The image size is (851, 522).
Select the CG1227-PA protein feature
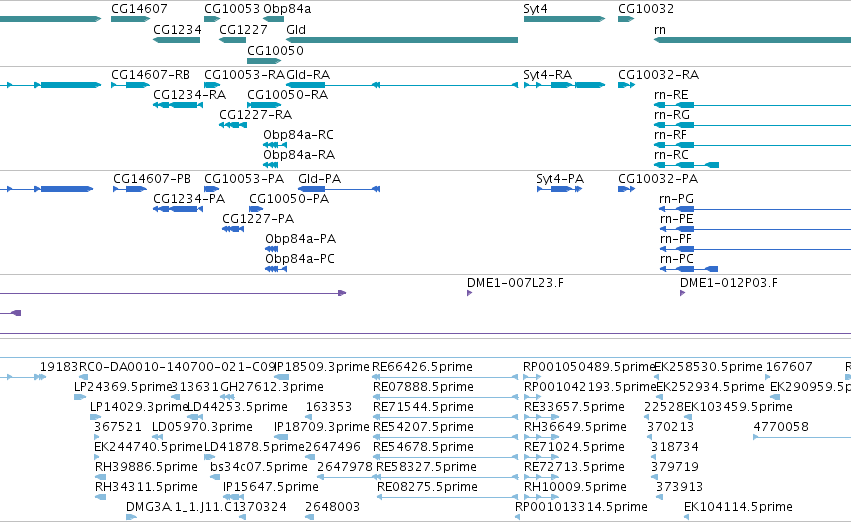pos(233,229)
